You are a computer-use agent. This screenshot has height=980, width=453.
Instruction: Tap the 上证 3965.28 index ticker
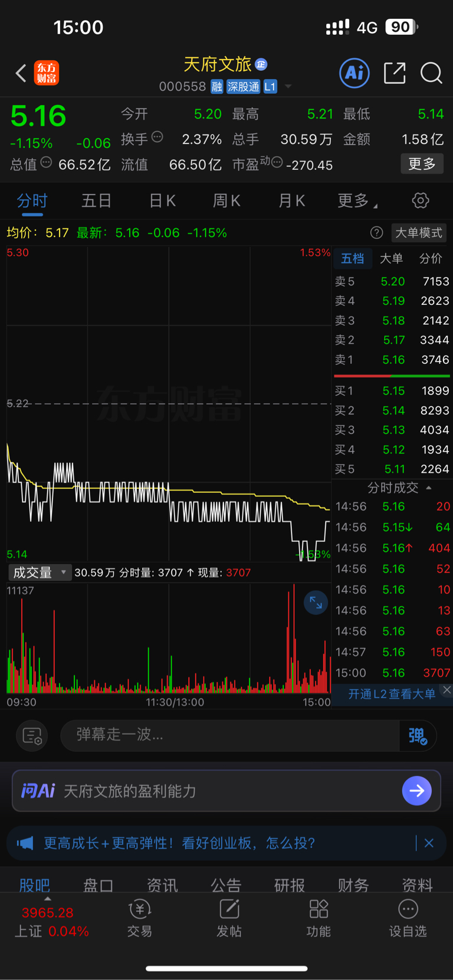pos(52,922)
